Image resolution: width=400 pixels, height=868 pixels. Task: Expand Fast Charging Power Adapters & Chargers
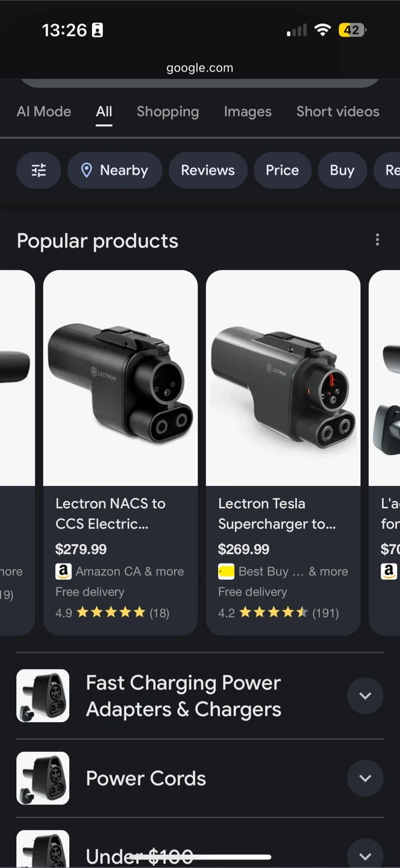[x=365, y=696]
